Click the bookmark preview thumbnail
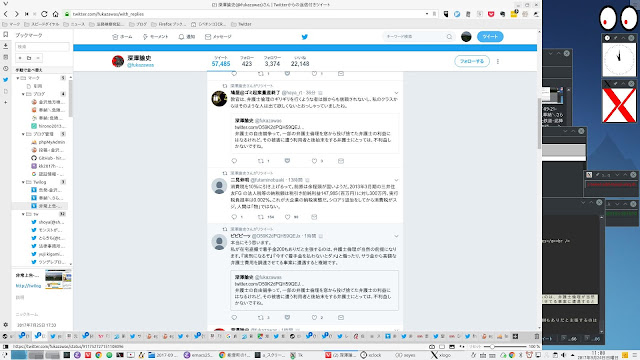Screen dimensions: 640x360 pyautogui.click(x=58, y=280)
